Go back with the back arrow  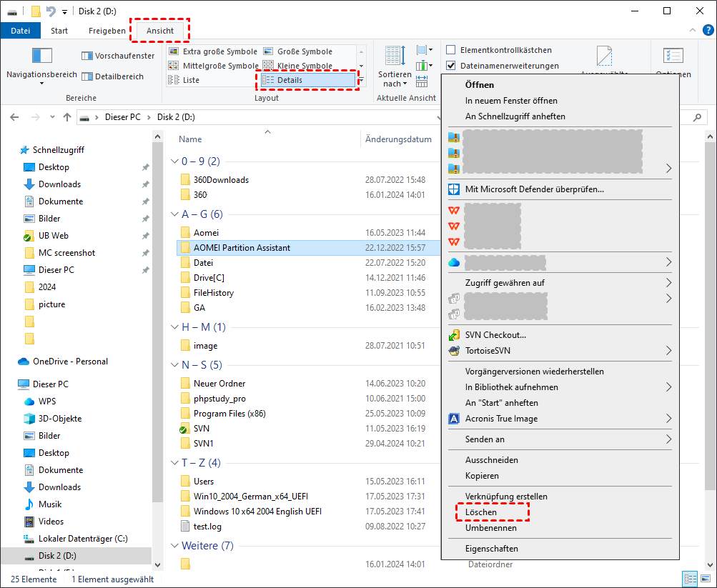pos(14,117)
